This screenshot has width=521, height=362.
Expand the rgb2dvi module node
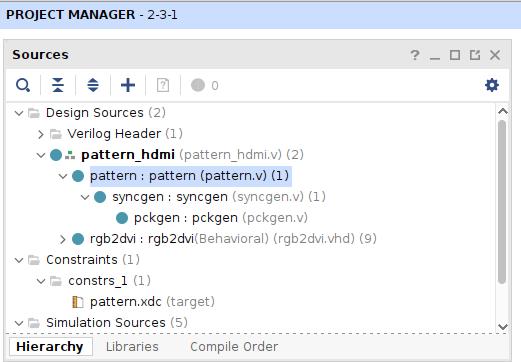point(62,239)
